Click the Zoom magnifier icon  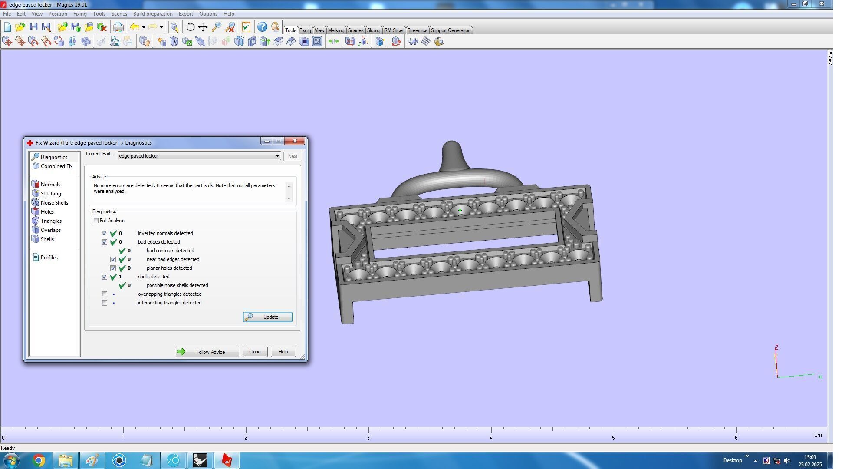[216, 27]
